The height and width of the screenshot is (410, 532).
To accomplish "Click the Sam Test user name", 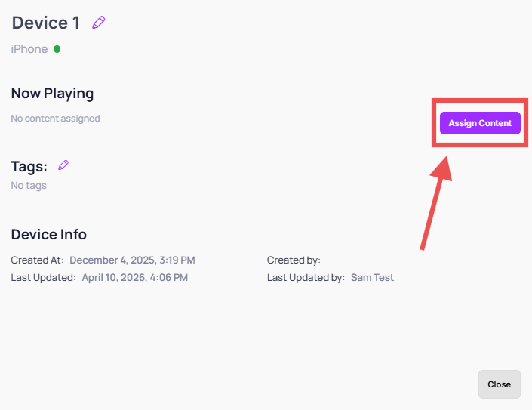I will 372,278.
